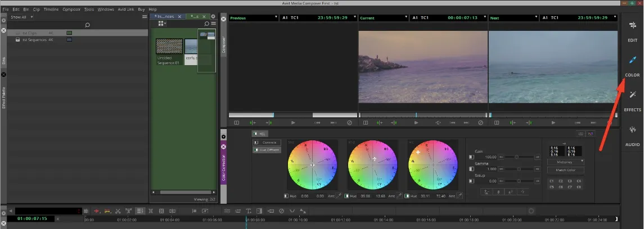Click the search icon in the green bin
The width and height of the screenshot is (644, 229).
pyautogui.click(x=206, y=24)
